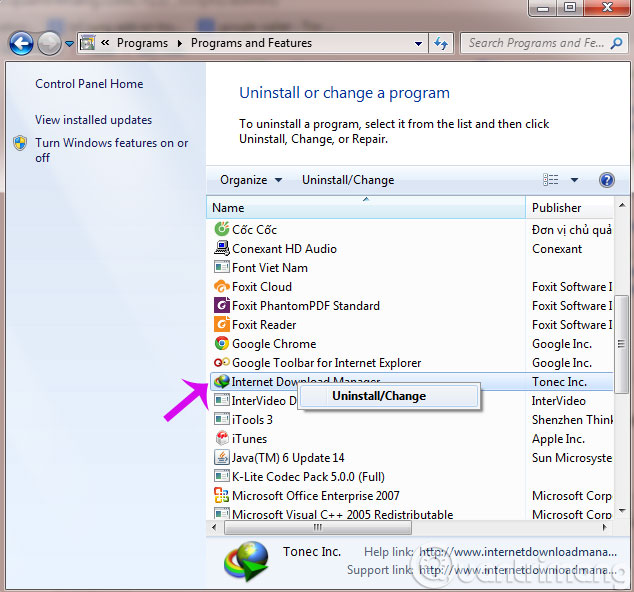Click the Internet Download Manager list icon

click(221, 381)
